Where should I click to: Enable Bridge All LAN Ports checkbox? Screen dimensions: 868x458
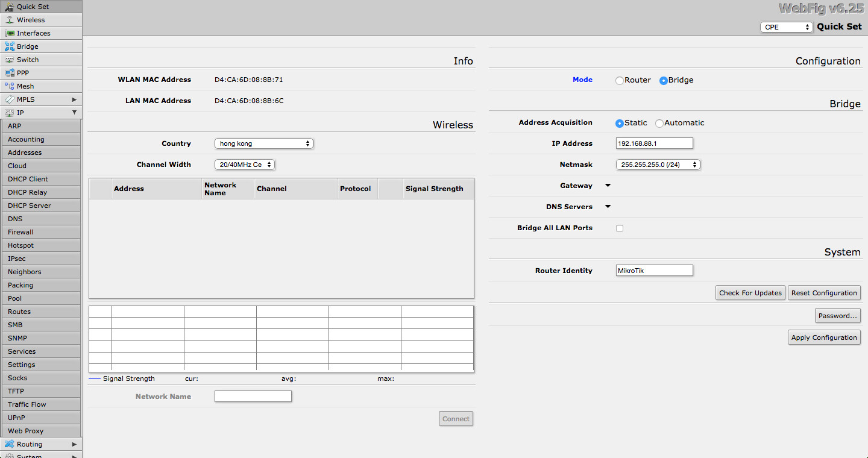tap(620, 228)
